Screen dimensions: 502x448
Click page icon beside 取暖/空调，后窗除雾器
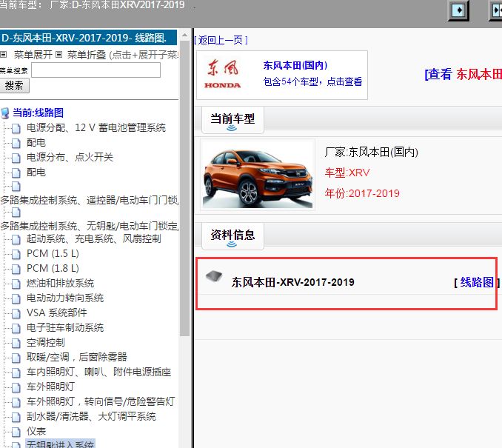16,358
